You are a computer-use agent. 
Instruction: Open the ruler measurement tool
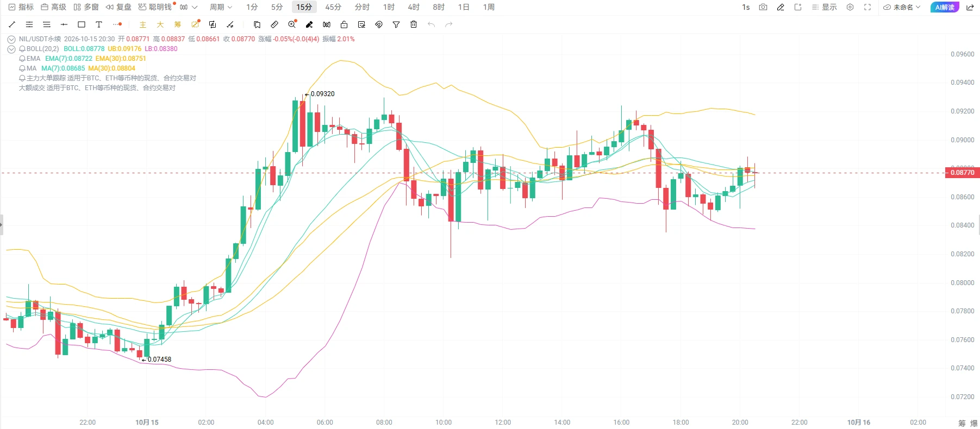pyautogui.click(x=274, y=24)
